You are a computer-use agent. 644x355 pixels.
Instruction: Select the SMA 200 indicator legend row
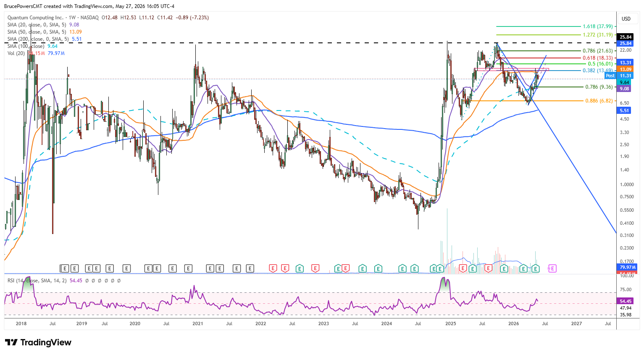click(x=45, y=39)
